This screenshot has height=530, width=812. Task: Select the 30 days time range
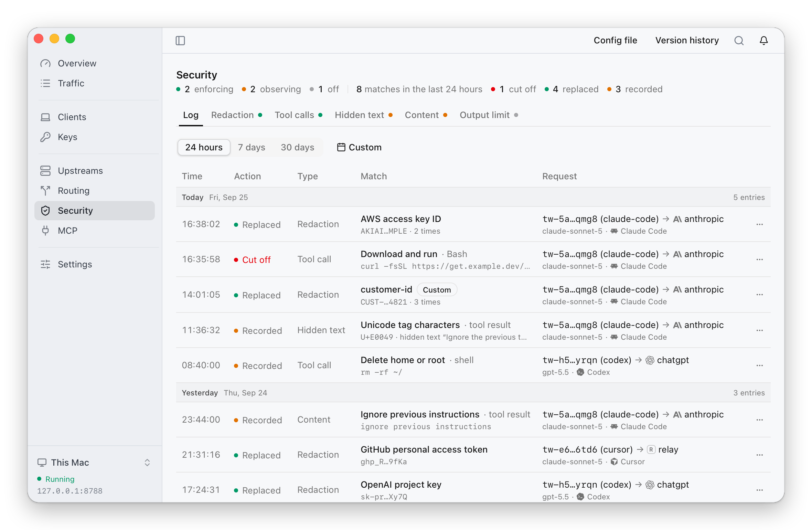tap(297, 147)
